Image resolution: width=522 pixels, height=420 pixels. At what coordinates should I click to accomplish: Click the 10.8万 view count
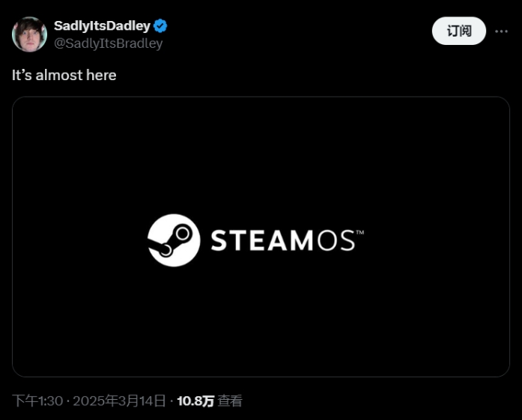coord(195,401)
